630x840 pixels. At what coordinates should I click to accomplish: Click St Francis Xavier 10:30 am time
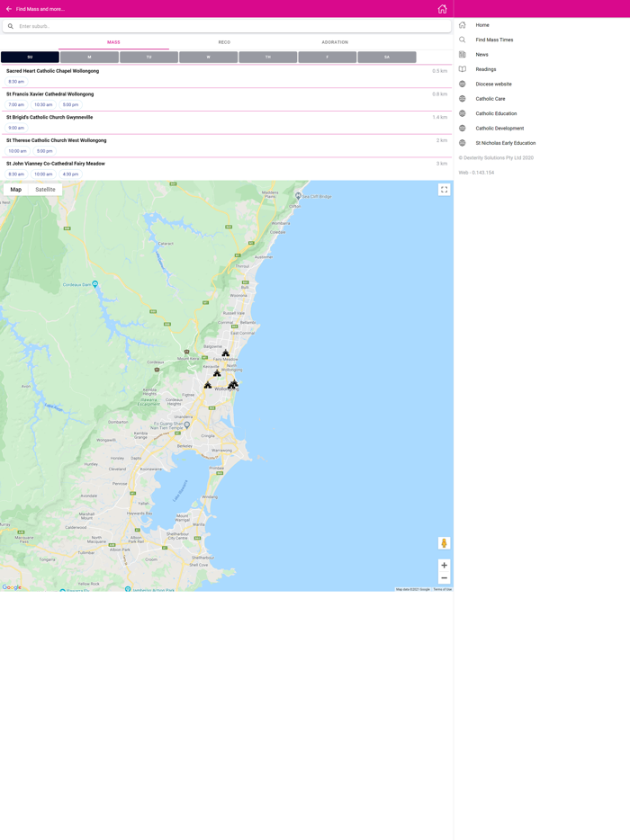point(43,105)
